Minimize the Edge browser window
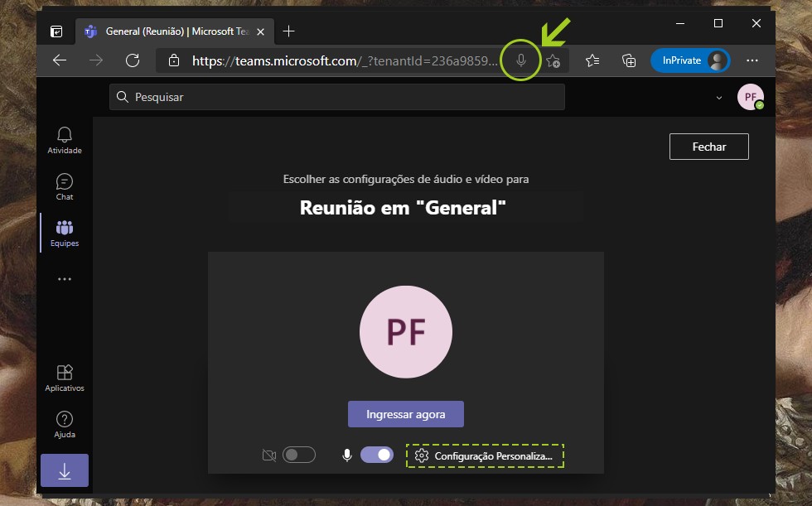Image resolution: width=812 pixels, height=506 pixels. tap(680, 23)
